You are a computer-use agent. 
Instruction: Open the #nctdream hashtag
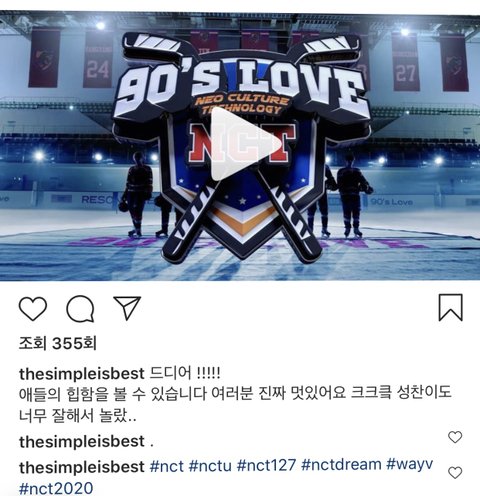341,465
